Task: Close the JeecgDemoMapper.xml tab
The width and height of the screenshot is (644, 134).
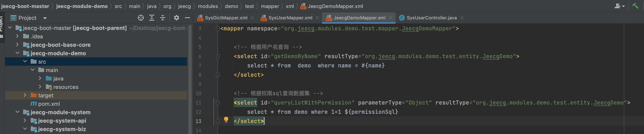Action: point(391,18)
